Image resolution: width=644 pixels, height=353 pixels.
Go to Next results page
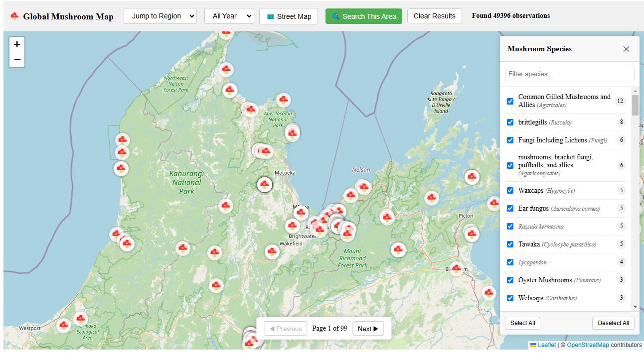(368, 329)
